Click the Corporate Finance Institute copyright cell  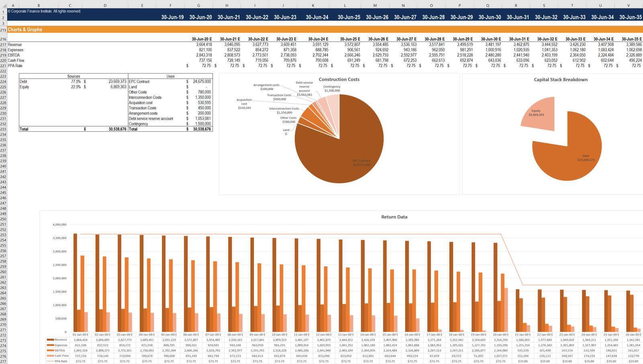tap(44, 11)
